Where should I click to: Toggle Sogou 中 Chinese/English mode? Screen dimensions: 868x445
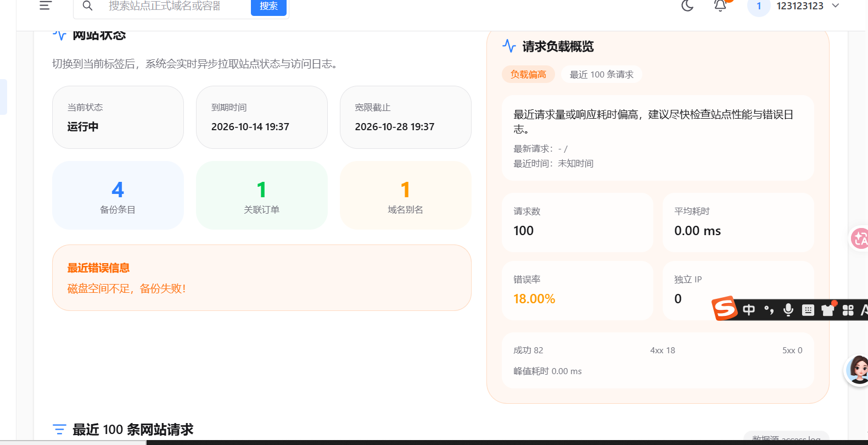click(x=749, y=310)
